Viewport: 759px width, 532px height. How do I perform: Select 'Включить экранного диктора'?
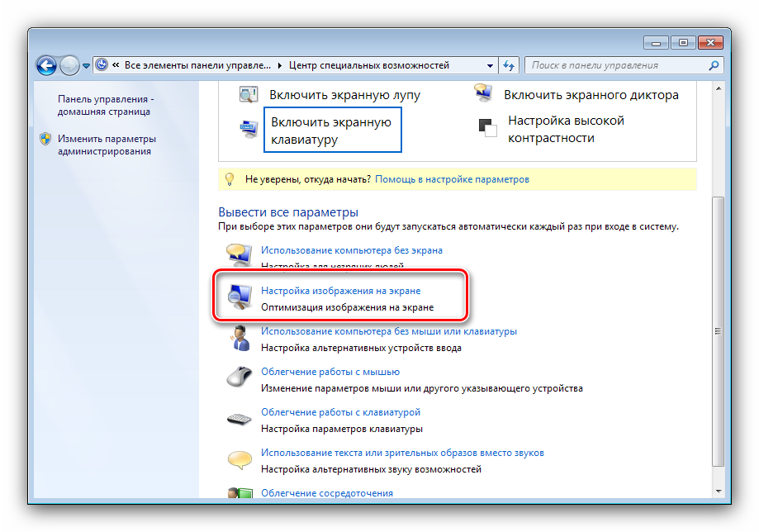(591, 95)
